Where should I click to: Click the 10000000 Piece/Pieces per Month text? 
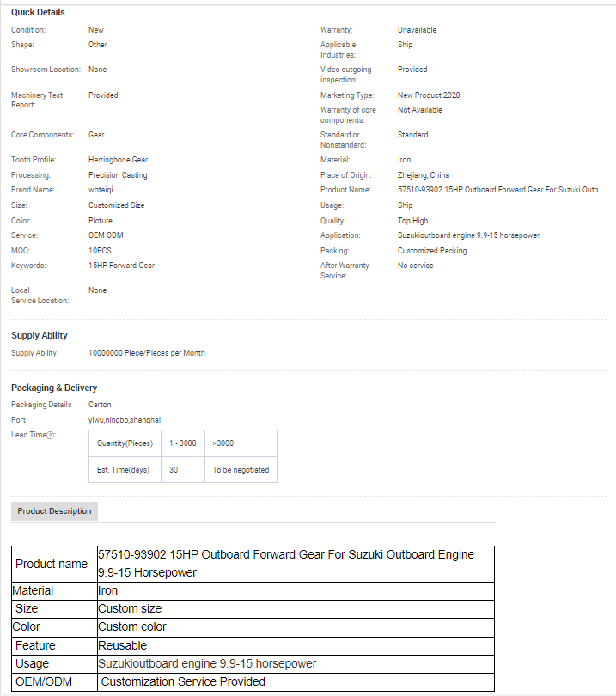[146, 353]
